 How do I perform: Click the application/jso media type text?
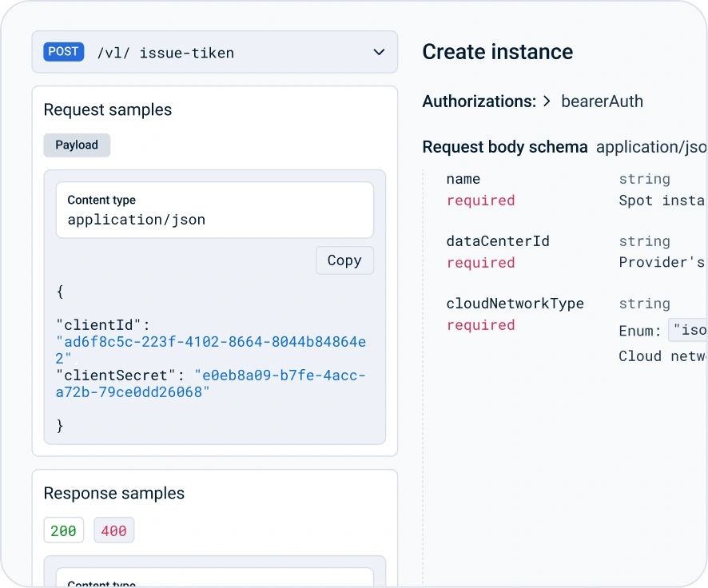point(651,147)
